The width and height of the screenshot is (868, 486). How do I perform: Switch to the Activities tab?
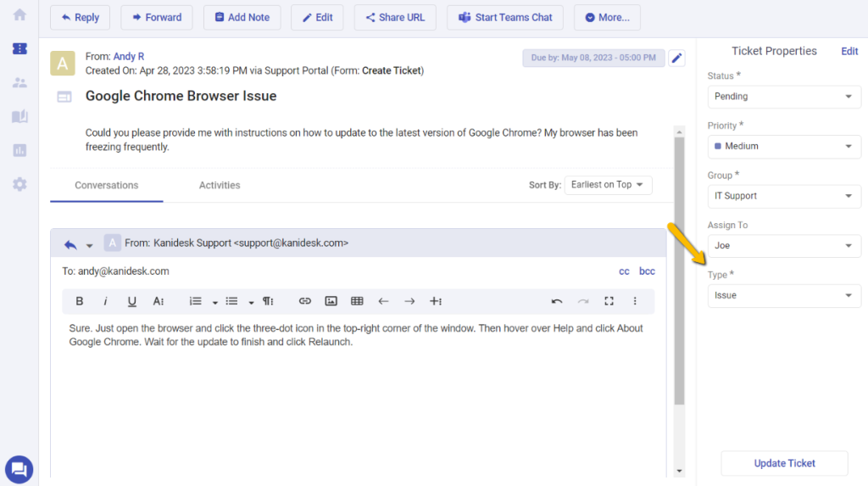220,186
